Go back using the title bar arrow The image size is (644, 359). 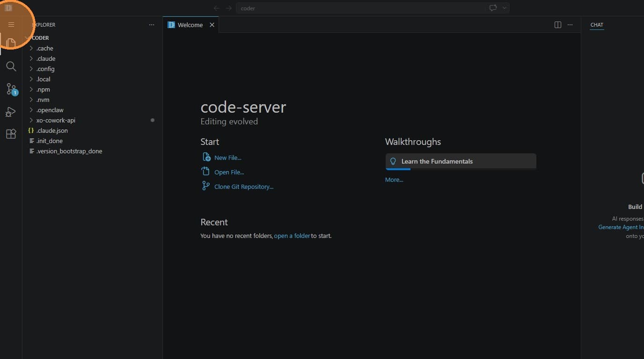216,8
